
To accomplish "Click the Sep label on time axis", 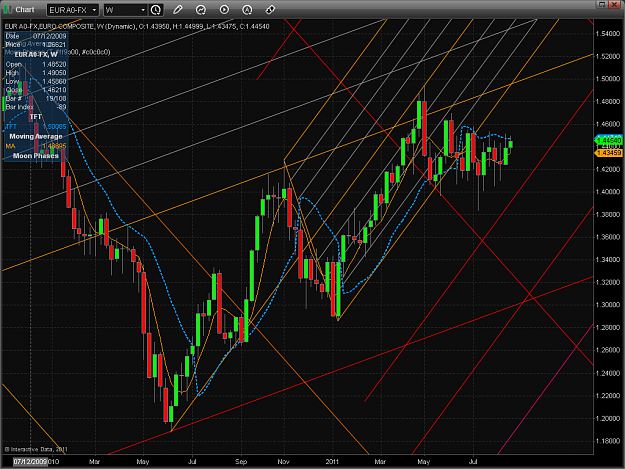I will tap(241, 461).
